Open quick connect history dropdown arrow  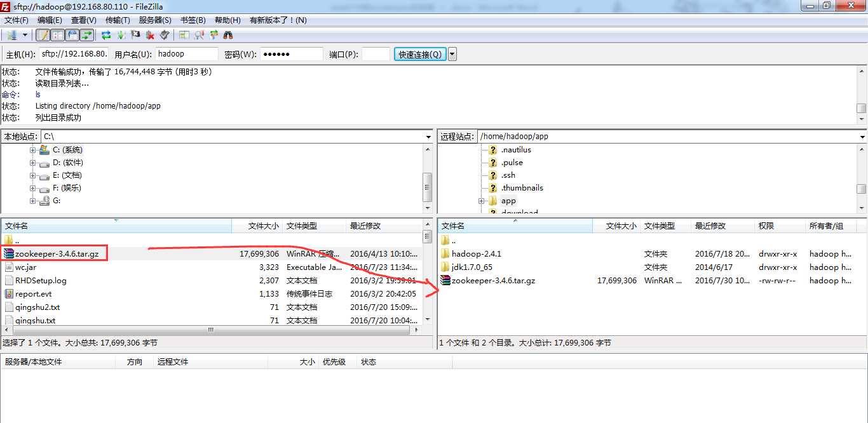452,54
